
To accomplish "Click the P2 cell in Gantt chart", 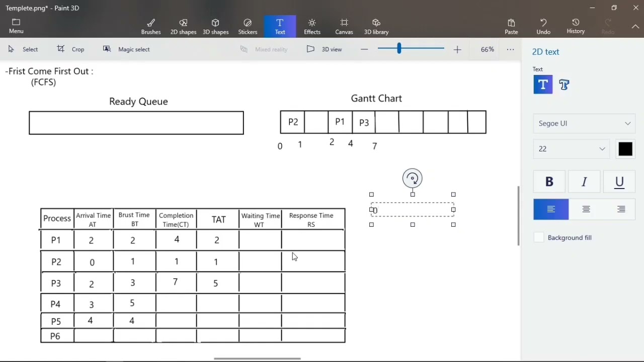I will pos(293,122).
